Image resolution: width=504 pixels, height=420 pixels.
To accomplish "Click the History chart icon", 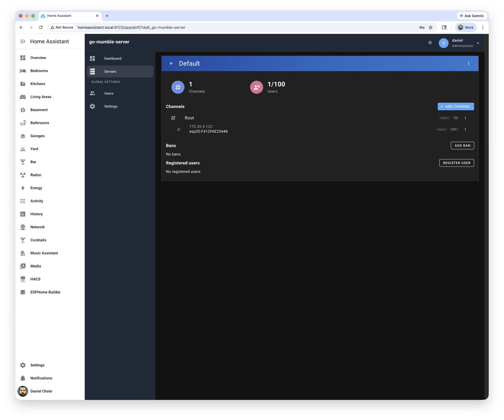I will [23, 214].
